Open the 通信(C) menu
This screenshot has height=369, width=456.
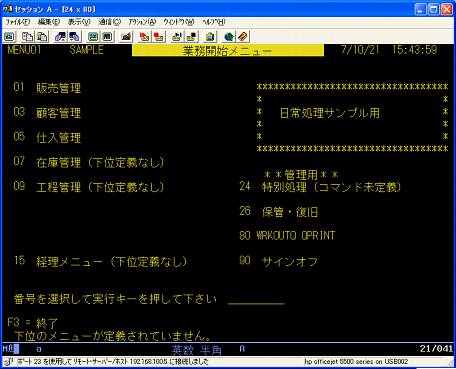click(x=109, y=22)
